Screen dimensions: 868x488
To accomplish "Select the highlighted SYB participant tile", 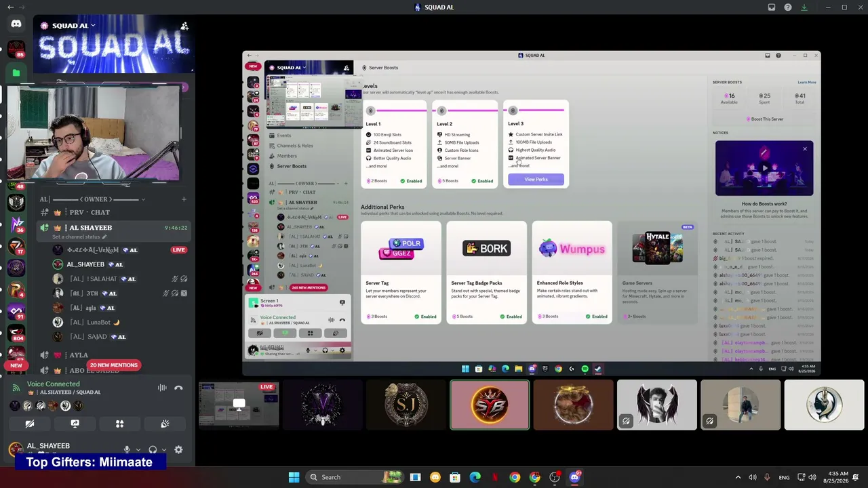I will point(490,405).
